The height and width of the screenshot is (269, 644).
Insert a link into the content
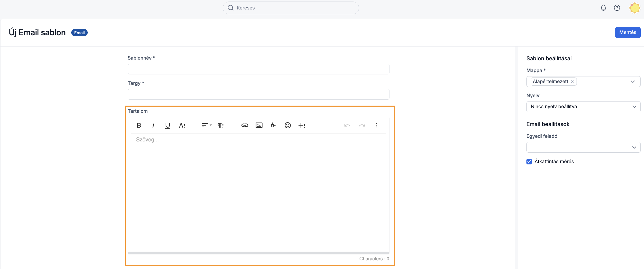coord(245,125)
